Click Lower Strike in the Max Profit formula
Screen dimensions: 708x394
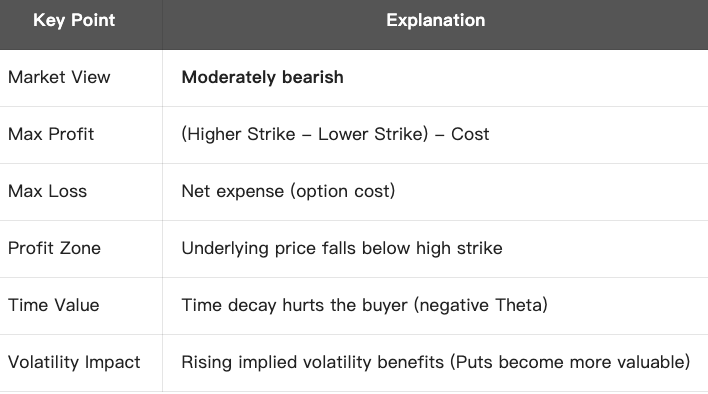(370, 134)
